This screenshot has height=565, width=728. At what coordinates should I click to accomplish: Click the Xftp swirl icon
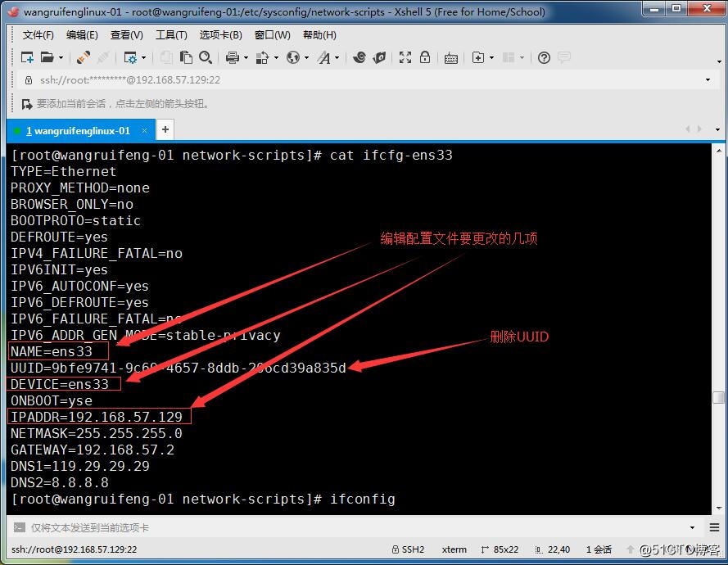359,57
